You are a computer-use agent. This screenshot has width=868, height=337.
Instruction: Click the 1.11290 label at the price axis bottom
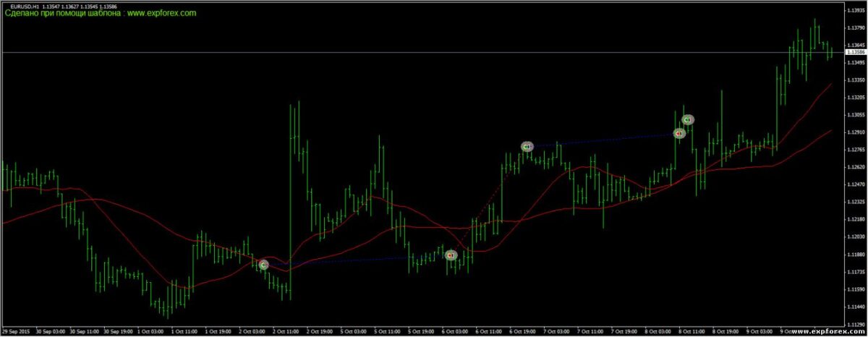pyautogui.click(x=854, y=325)
